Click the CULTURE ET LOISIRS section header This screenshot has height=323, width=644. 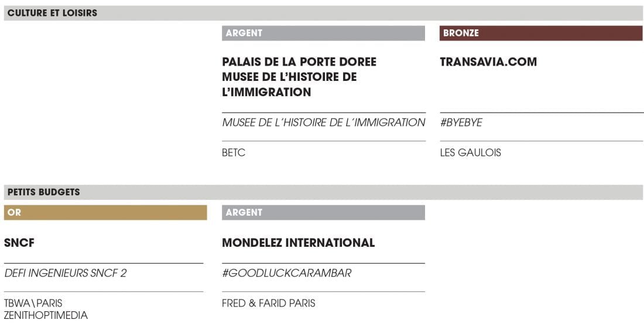click(52, 13)
